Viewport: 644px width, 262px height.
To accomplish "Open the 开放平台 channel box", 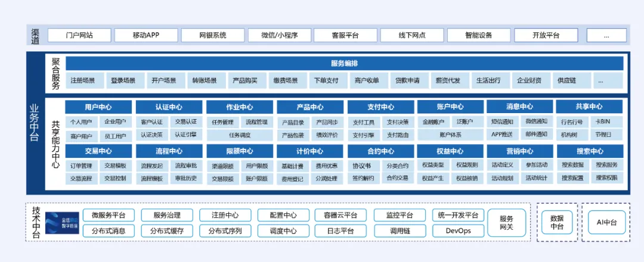I will click(x=546, y=35).
